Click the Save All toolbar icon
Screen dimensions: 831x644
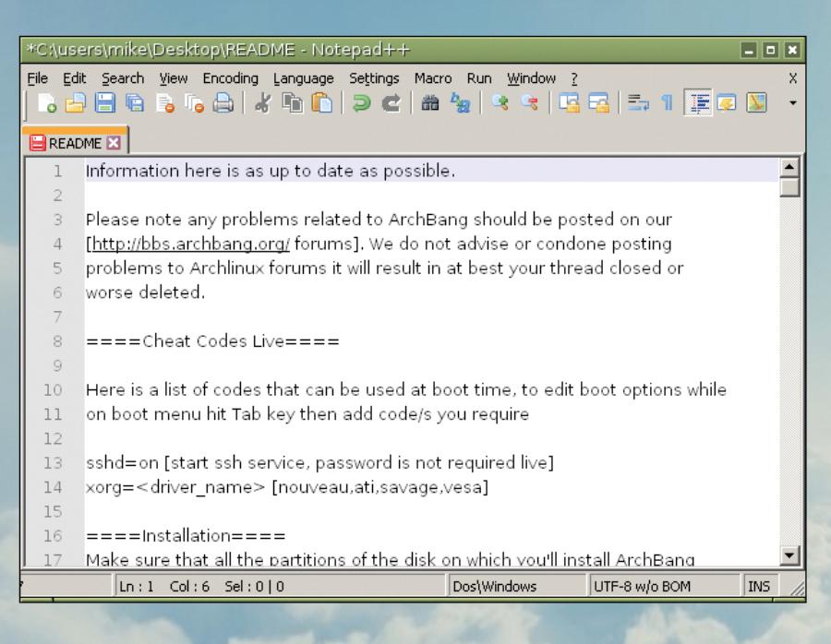click(x=135, y=102)
